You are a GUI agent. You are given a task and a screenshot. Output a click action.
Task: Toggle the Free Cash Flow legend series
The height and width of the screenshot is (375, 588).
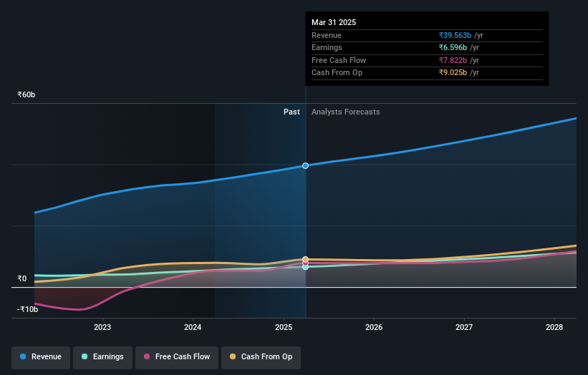pyautogui.click(x=177, y=357)
